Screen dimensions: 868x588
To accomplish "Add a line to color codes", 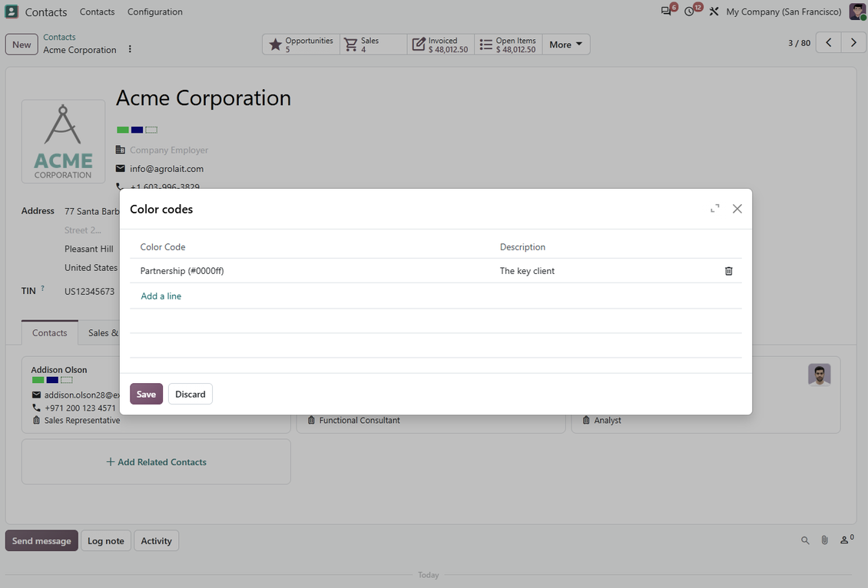I will pos(161,296).
